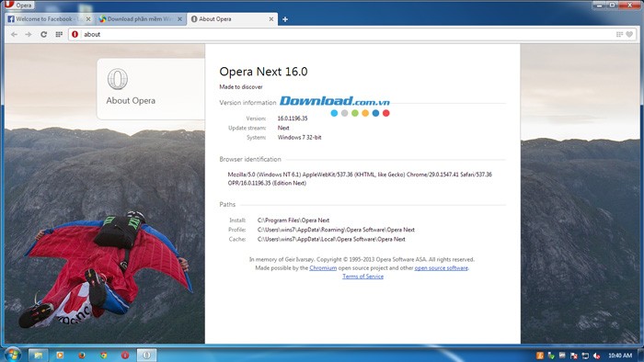Open Google Chrome from the taskbar

(x=103, y=355)
